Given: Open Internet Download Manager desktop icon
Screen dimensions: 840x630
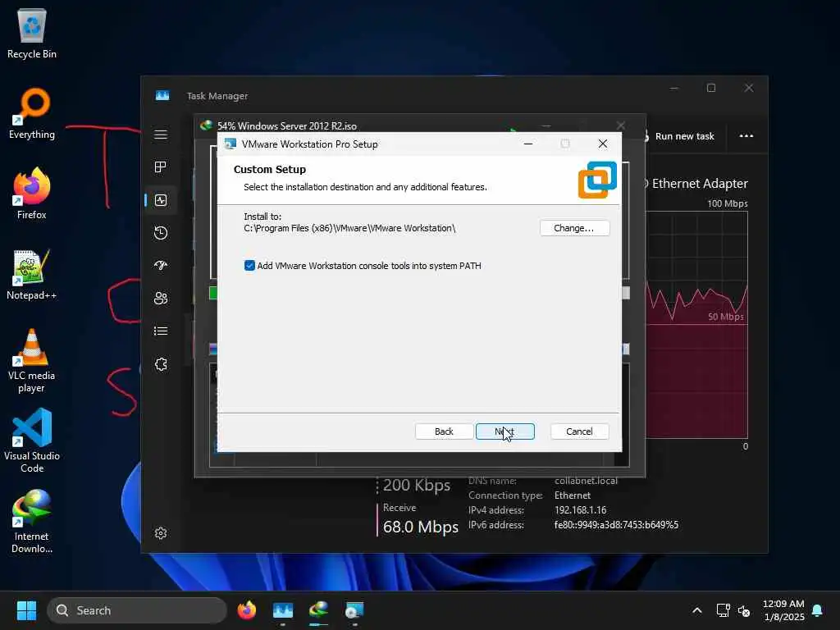Looking at the screenshot, I should [32, 522].
